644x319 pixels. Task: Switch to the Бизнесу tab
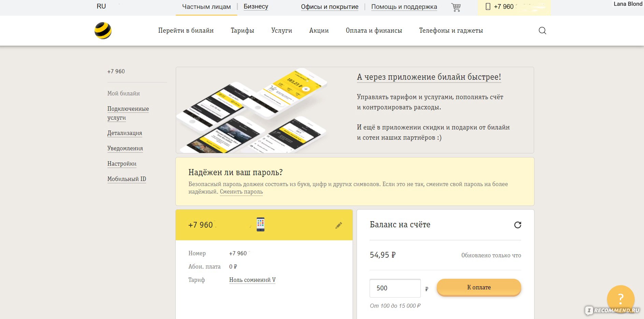tap(256, 6)
